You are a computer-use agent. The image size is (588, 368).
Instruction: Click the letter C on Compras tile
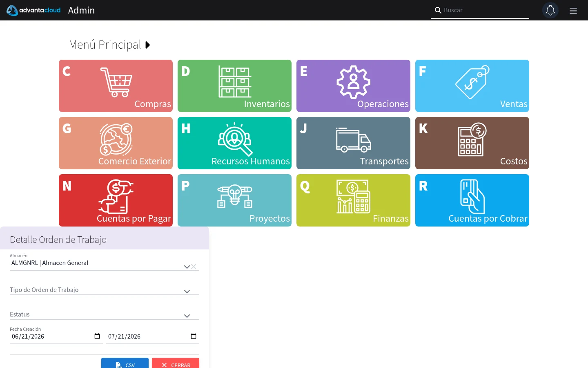tap(67, 71)
